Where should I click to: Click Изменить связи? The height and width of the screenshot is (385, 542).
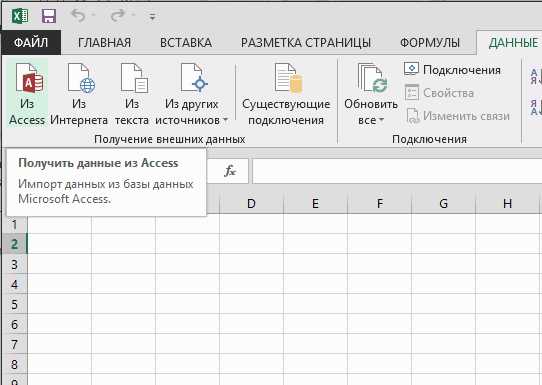(458, 116)
